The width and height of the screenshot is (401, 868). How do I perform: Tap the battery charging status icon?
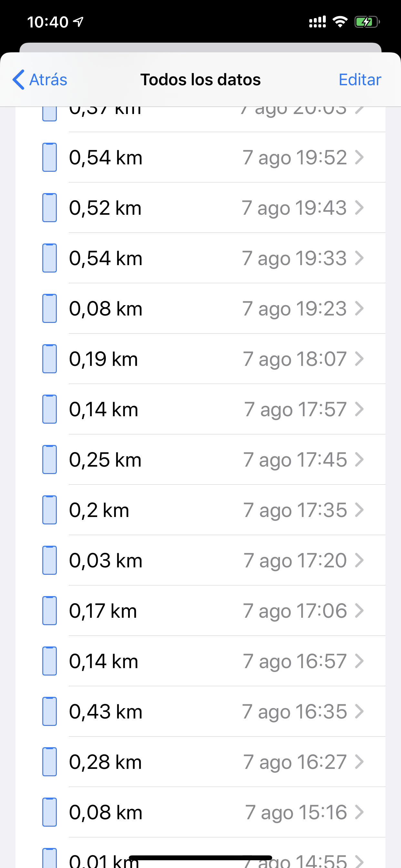[x=367, y=22]
